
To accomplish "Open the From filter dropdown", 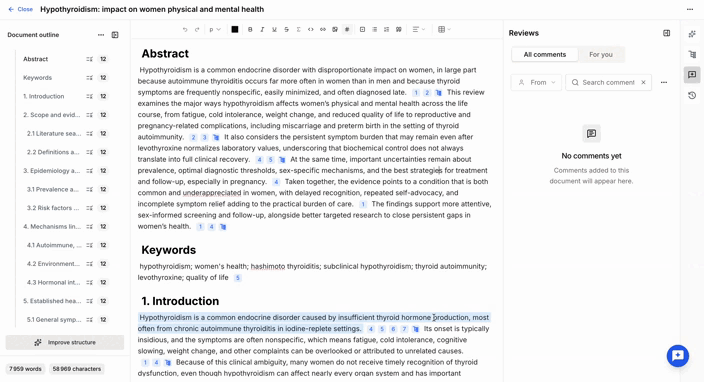I will tap(536, 83).
